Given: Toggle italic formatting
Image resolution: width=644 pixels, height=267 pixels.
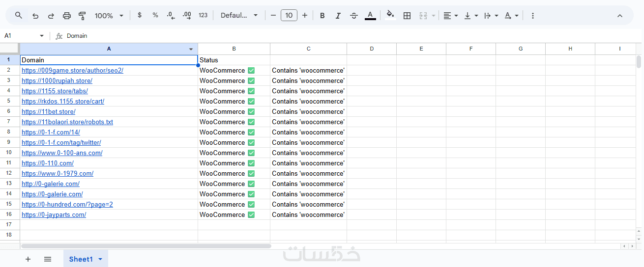Looking at the screenshot, I should click(x=338, y=15).
